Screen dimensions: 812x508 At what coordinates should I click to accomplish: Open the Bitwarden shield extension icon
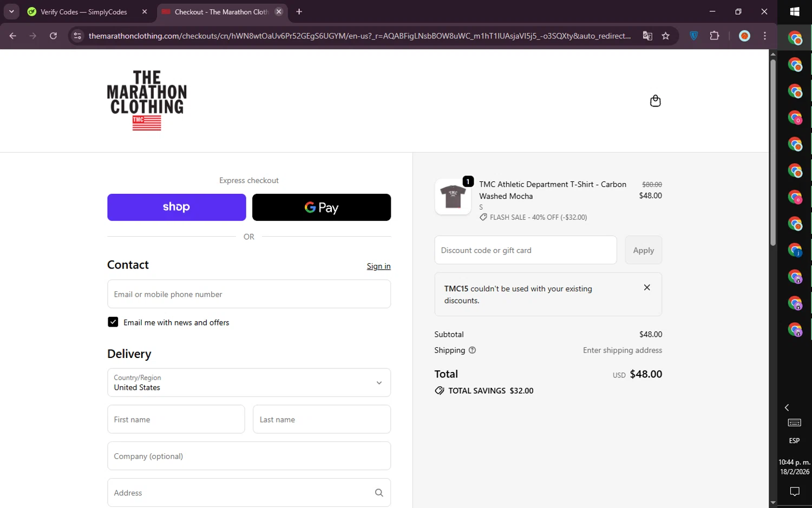point(694,36)
